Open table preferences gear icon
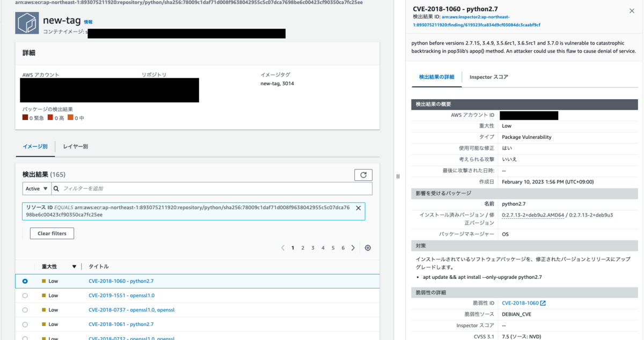The width and height of the screenshot is (644, 340). (368, 248)
